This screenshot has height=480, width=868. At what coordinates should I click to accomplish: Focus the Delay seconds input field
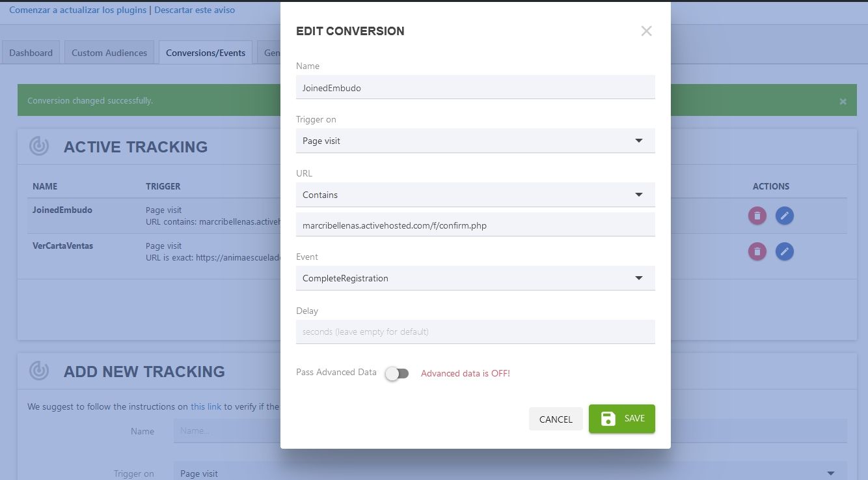[475, 332]
